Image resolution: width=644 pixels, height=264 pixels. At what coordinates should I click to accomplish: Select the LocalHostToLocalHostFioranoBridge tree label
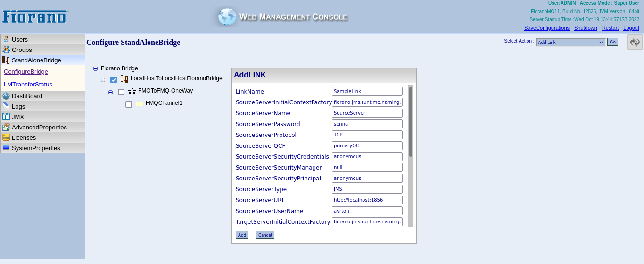176,78
